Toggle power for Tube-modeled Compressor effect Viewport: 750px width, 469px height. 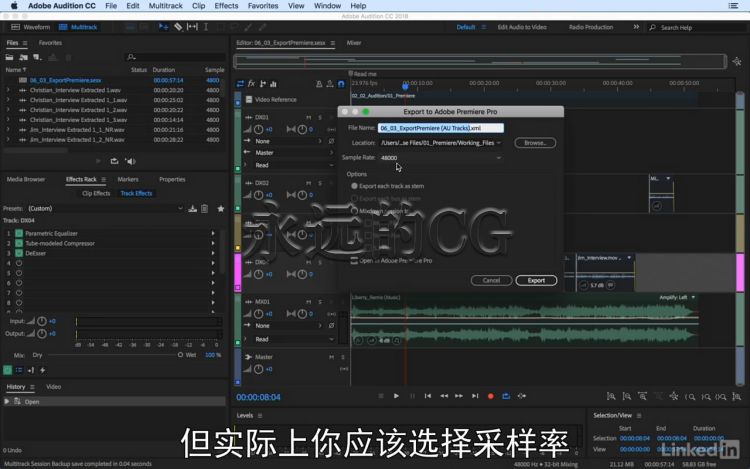click(x=19, y=243)
